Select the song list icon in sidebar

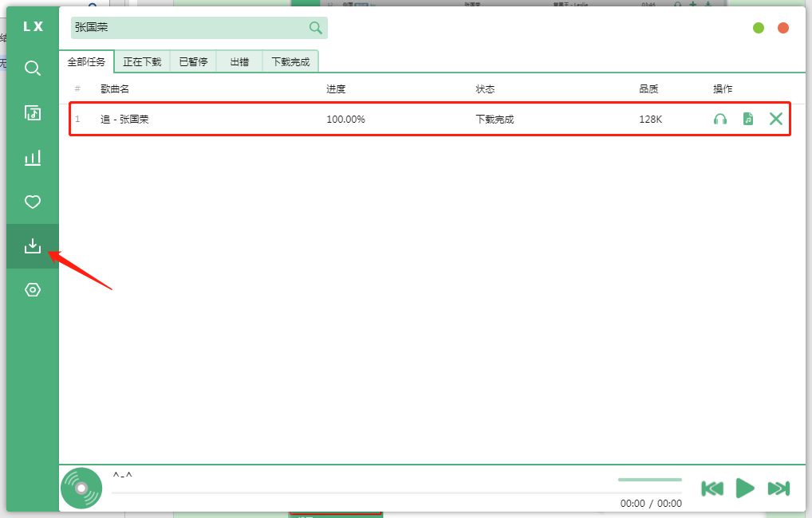32,113
